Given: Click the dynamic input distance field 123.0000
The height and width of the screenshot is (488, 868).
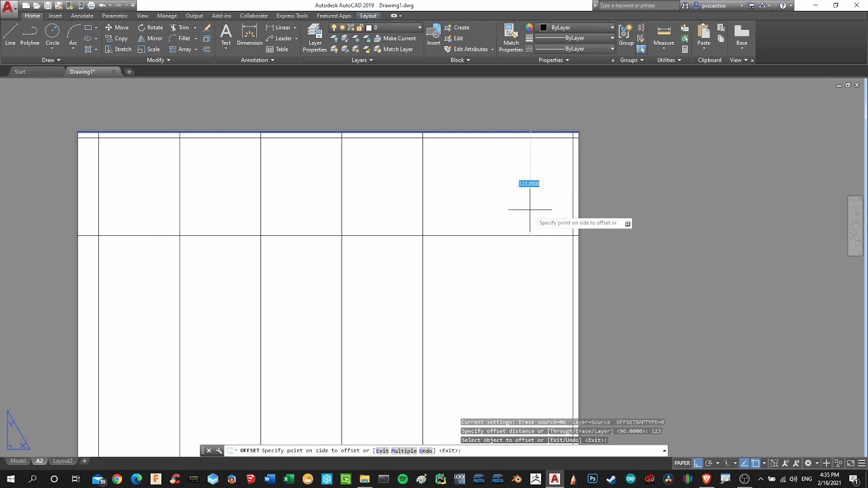Looking at the screenshot, I should coord(529,184).
